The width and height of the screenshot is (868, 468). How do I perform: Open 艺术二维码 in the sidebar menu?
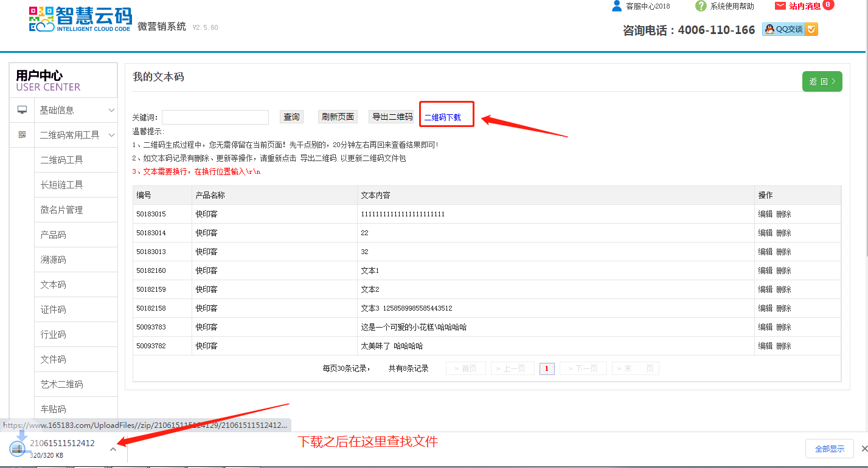[61, 384]
